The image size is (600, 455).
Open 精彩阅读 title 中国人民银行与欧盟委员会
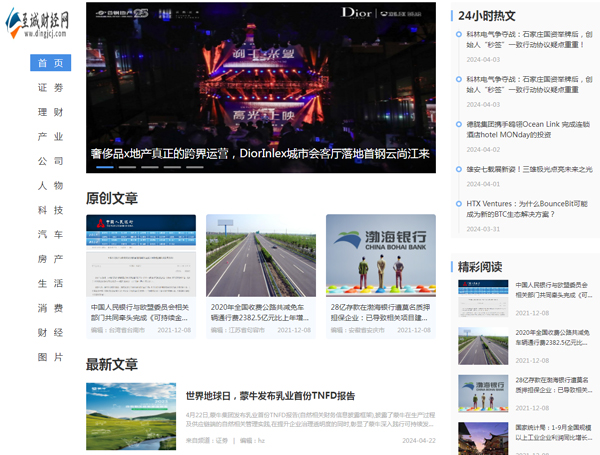coord(554,290)
